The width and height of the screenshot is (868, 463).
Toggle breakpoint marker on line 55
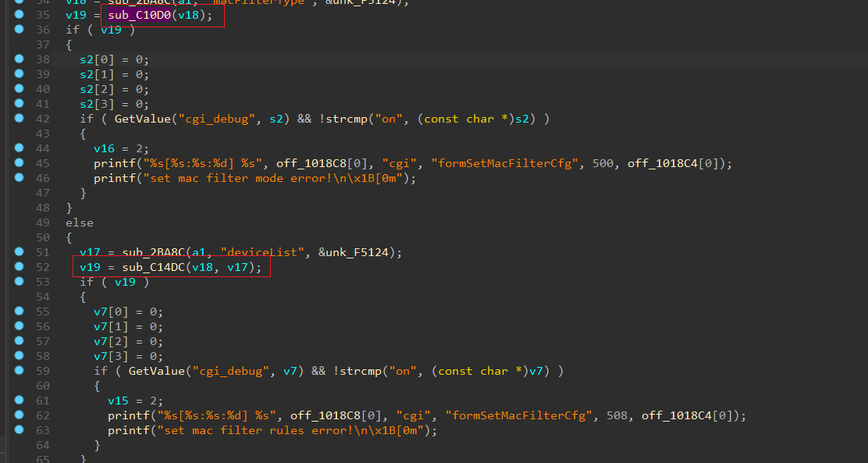19,312
